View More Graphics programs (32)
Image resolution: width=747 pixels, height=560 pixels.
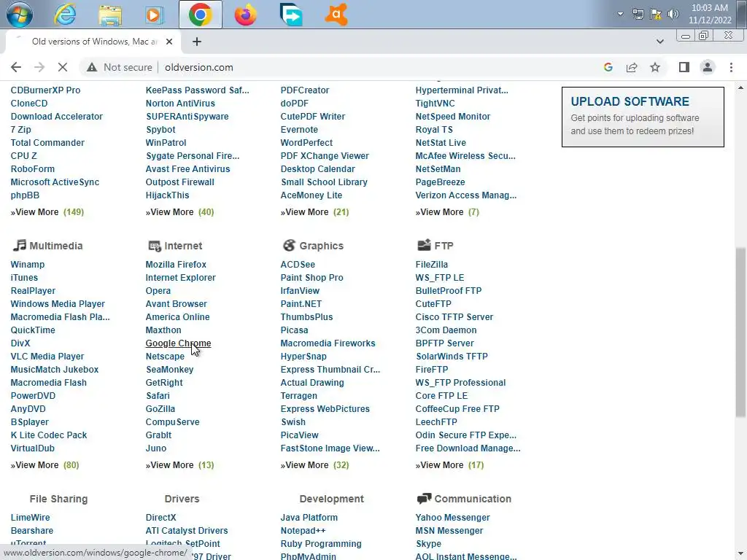[314, 465]
